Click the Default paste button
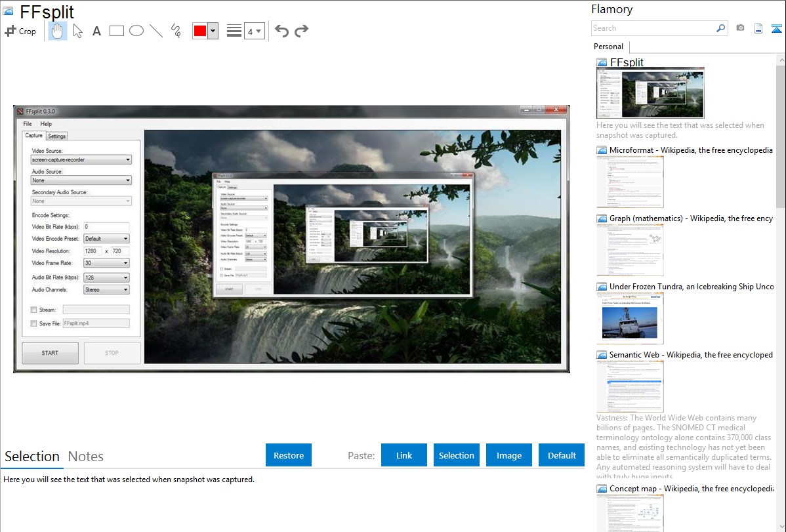The image size is (786, 532). click(x=562, y=455)
